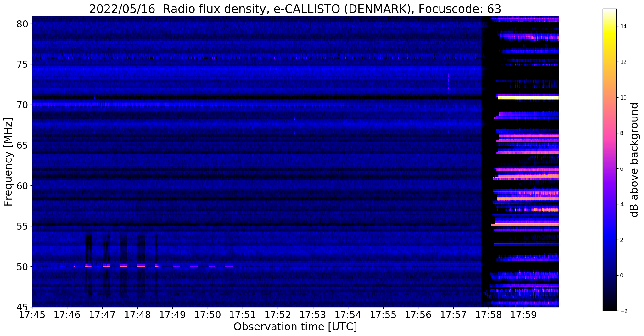The width and height of the screenshot is (644, 336).
Task: Click the colorbar tick label 6
Action: tap(622, 169)
